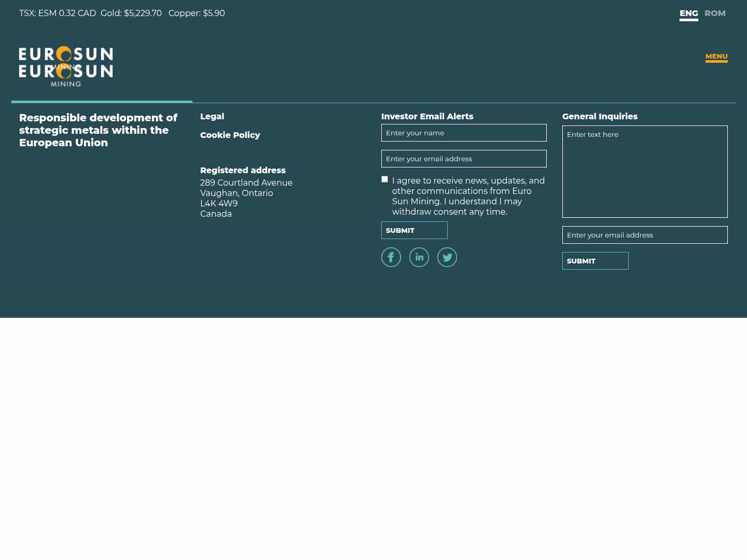Submit the Investor Email Alerts form
Viewport: 747px width, 560px height.
pyautogui.click(x=414, y=230)
